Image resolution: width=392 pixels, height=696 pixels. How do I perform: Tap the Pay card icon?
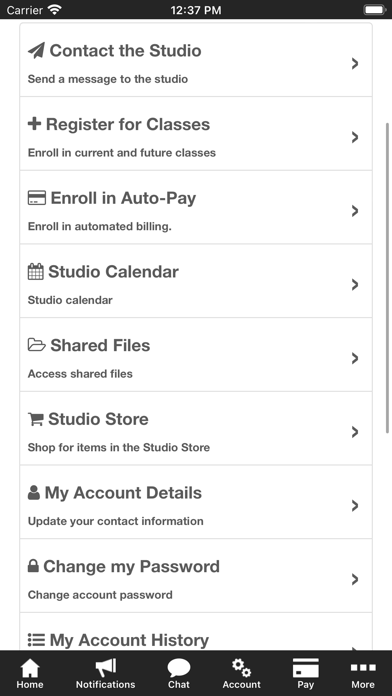(x=305, y=668)
